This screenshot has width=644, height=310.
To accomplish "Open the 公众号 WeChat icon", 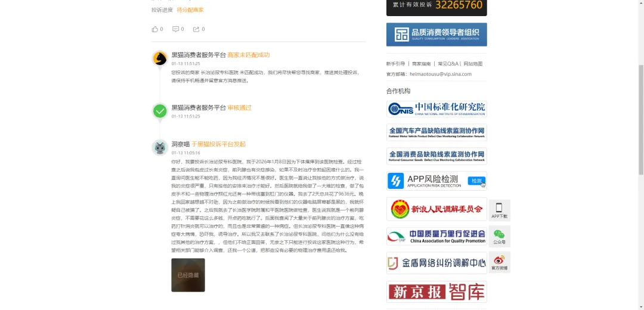I will [500, 236].
